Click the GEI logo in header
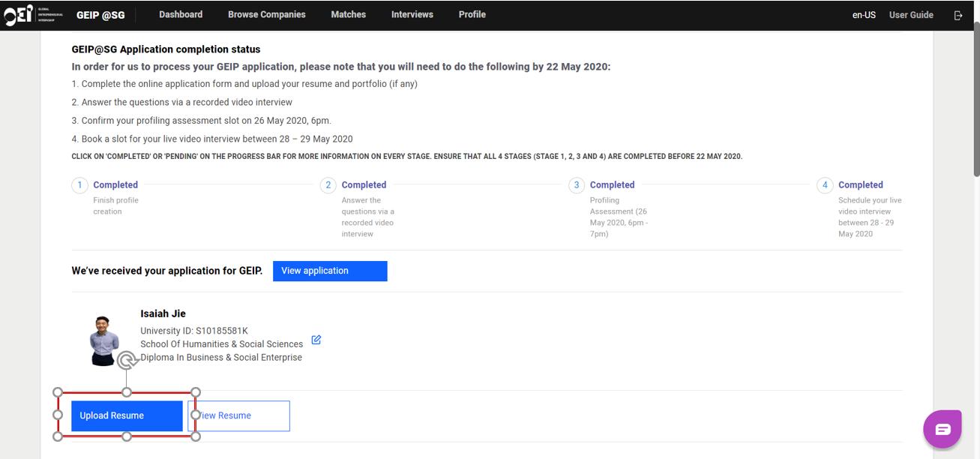Viewport: 980px width, 459px height. coord(34,15)
